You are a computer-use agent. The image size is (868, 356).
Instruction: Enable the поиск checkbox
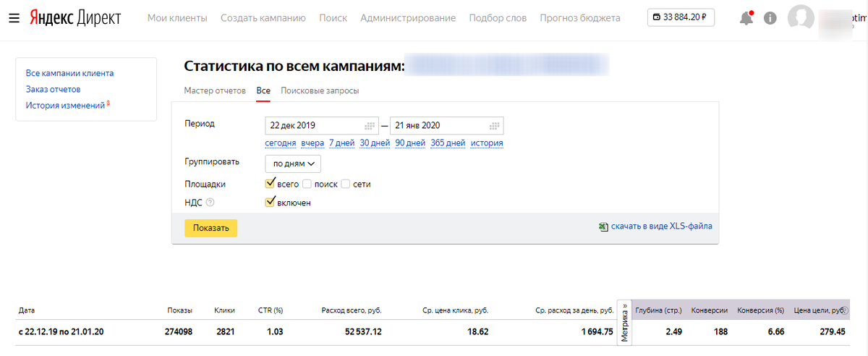click(307, 185)
